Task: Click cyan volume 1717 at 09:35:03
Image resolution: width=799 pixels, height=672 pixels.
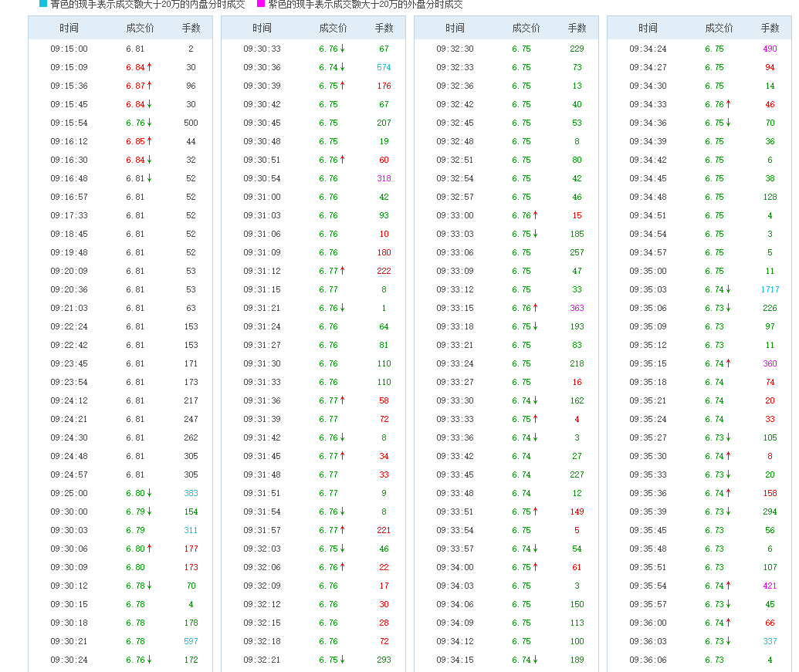Action: click(x=770, y=289)
